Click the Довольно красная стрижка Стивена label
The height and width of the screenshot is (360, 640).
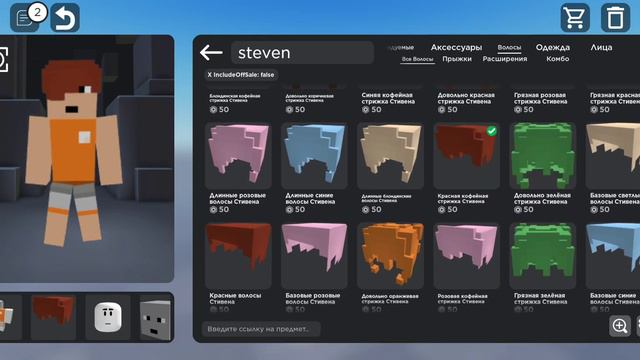click(466, 98)
